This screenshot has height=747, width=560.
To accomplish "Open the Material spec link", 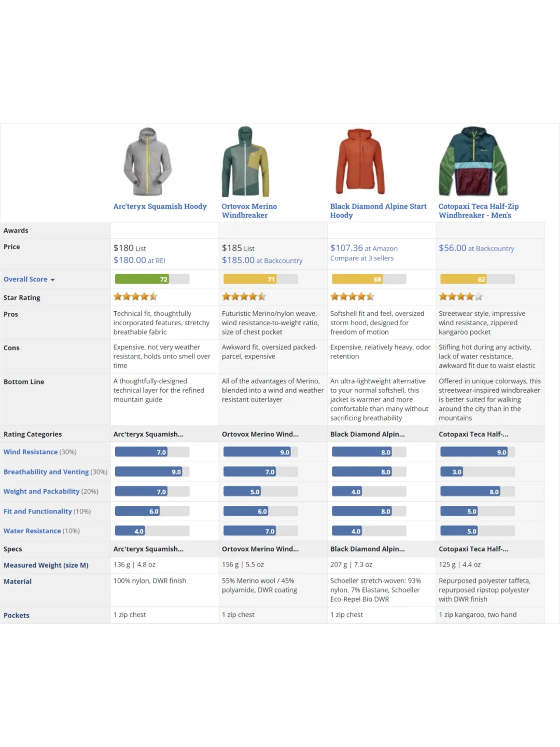I will tap(18, 582).
